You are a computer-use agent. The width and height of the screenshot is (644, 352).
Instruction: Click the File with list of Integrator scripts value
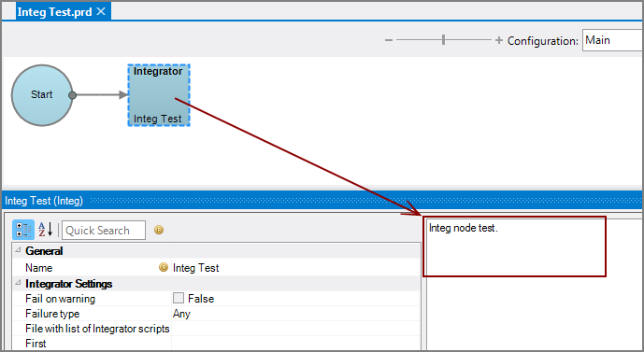click(295, 329)
